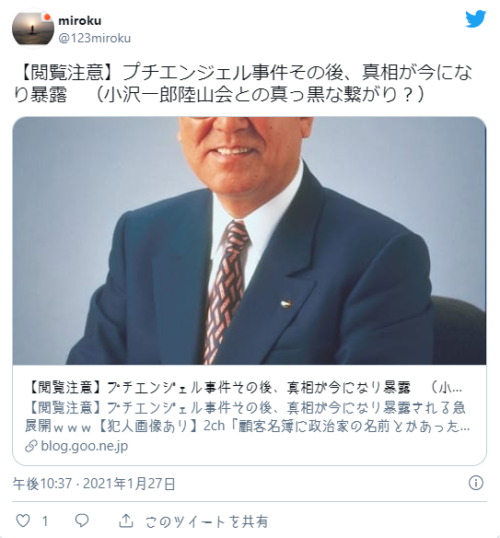Image resolution: width=500 pixels, height=538 pixels.
Task: Open card description mentioning 2ch 顧客名簿
Action: pyautogui.click(x=247, y=417)
